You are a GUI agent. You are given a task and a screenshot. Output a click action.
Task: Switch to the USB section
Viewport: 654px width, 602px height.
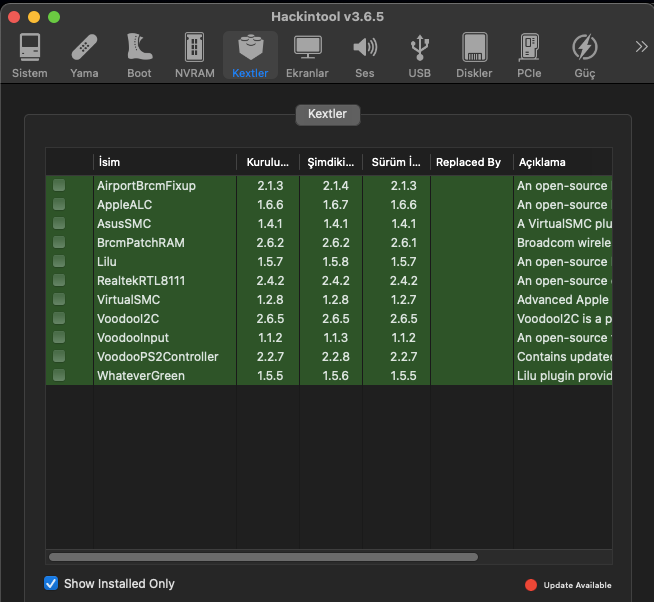[x=420, y=55]
